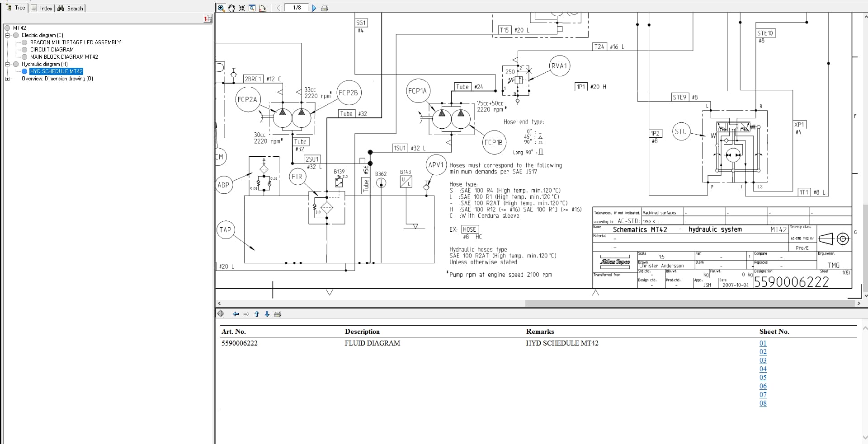Image resolution: width=868 pixels, height=444 pixels.
Task: Open the zoom window overview tool
Action: tap(252, 8)
